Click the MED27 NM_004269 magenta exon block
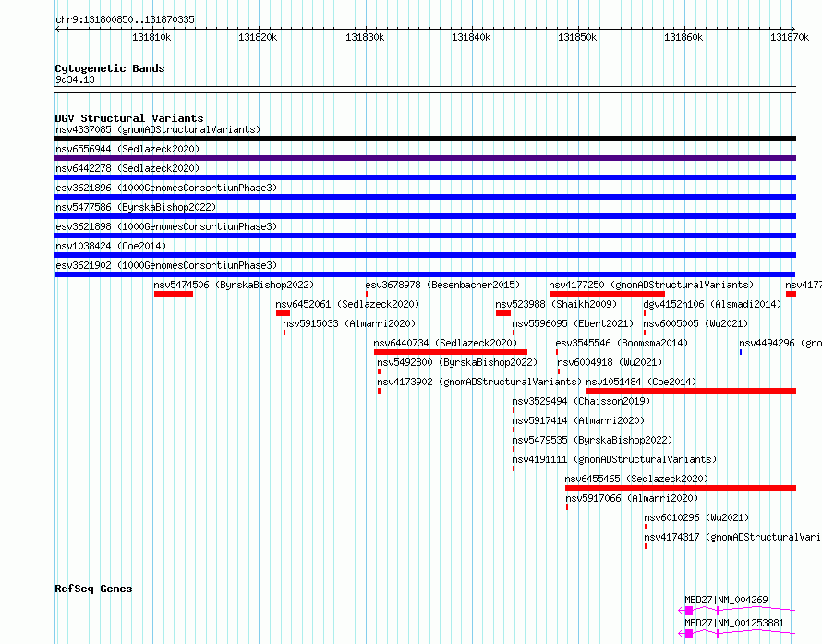This screenshot has height=644, width=822. click(689, 611)
